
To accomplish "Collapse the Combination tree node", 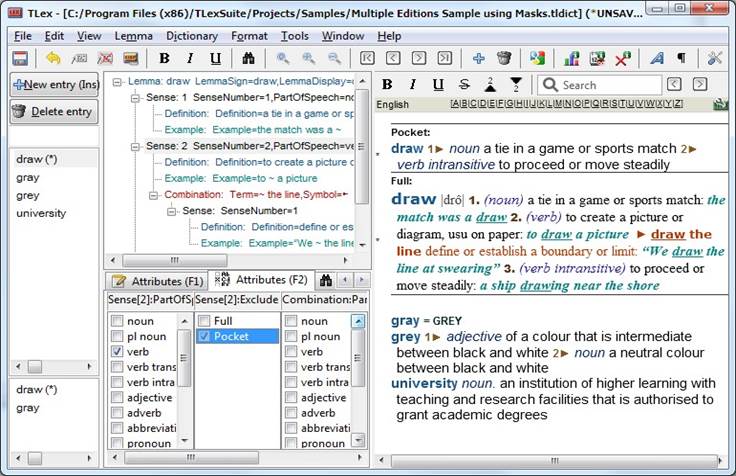I will tap(153, 195).
